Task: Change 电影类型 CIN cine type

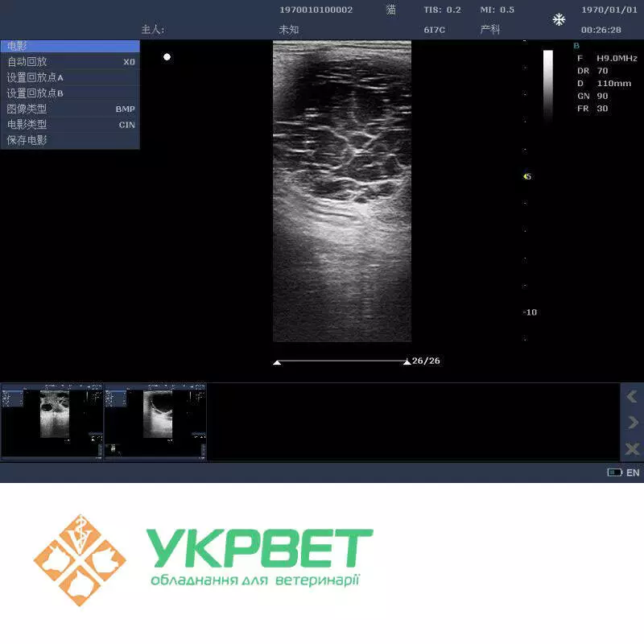Action: tap(70, 125)
